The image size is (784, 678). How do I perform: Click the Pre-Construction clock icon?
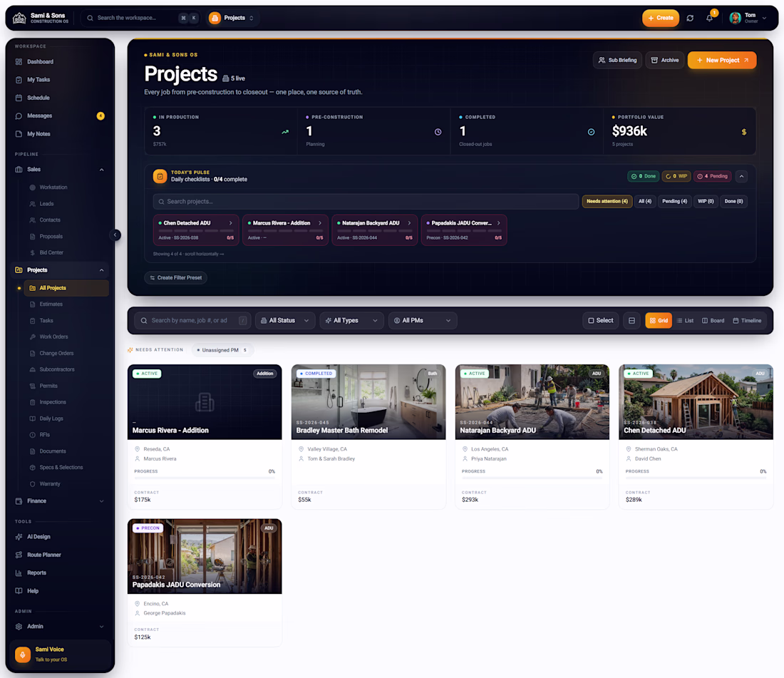tap(438, 132)
